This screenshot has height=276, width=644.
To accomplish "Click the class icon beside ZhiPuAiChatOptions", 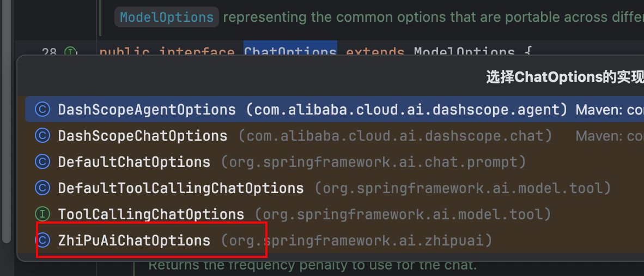I will point(42,241).
